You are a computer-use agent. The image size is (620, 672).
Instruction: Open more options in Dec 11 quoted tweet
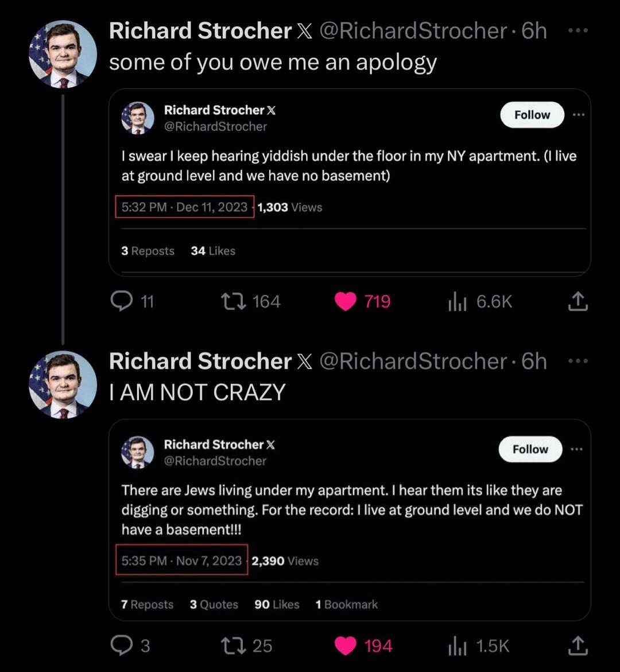coord(579,115)
